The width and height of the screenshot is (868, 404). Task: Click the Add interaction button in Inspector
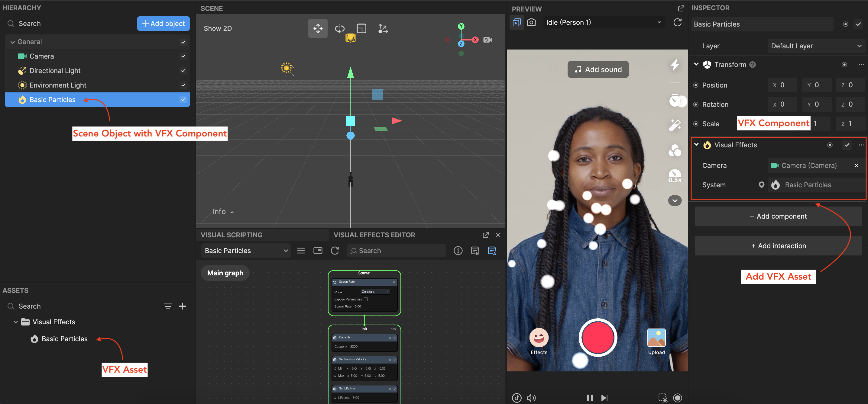pyautogui.click(x=778, y=245)
